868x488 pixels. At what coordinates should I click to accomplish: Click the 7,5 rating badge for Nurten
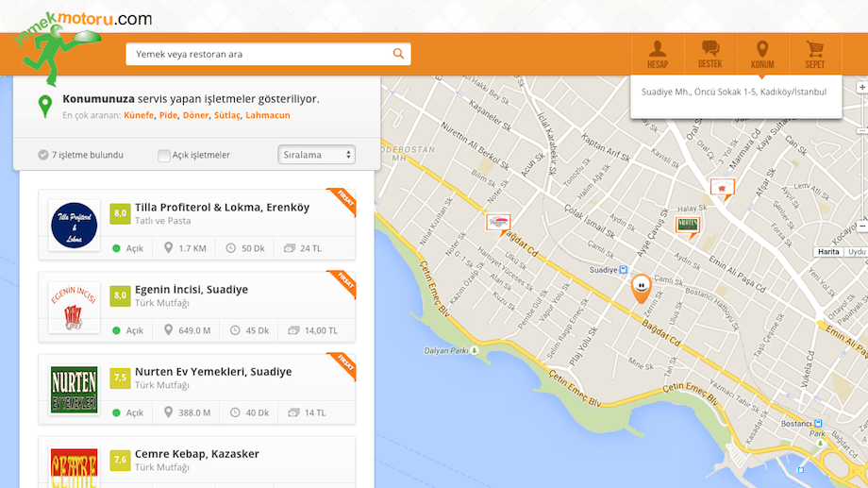point(120,379)
